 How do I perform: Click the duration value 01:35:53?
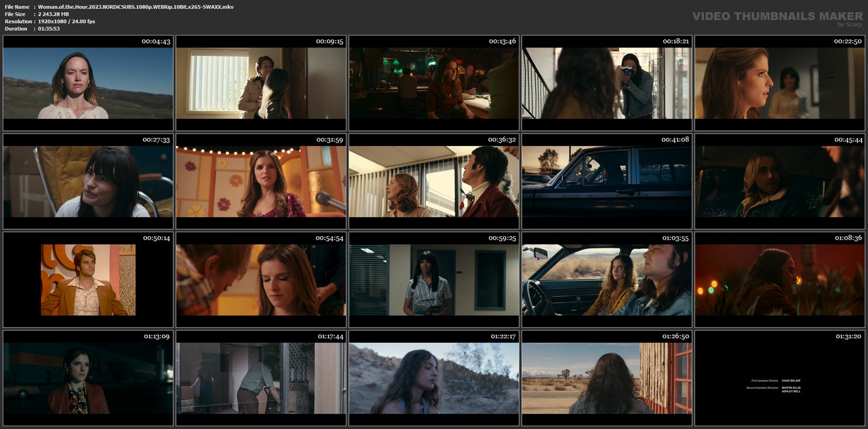(49, 29)
